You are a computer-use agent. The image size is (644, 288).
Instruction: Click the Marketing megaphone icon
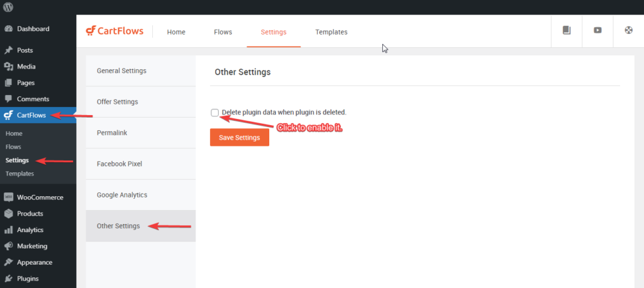[8, 246]
